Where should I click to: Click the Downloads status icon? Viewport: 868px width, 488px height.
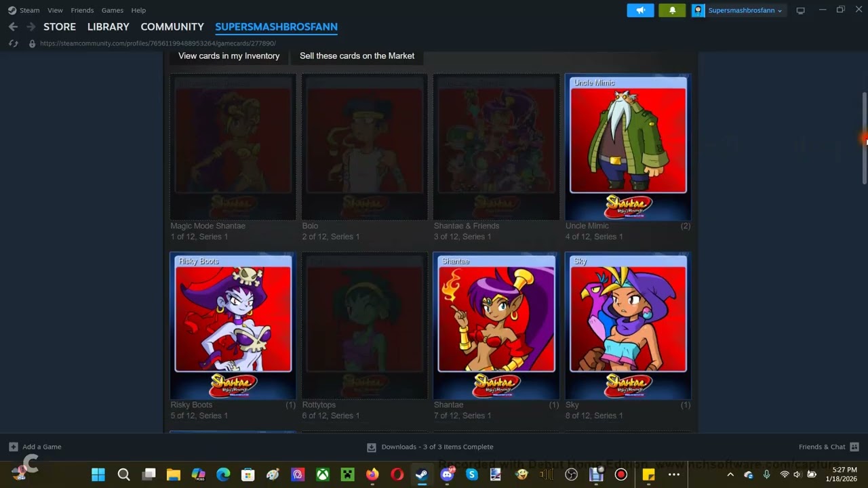(x=372, y=447)
